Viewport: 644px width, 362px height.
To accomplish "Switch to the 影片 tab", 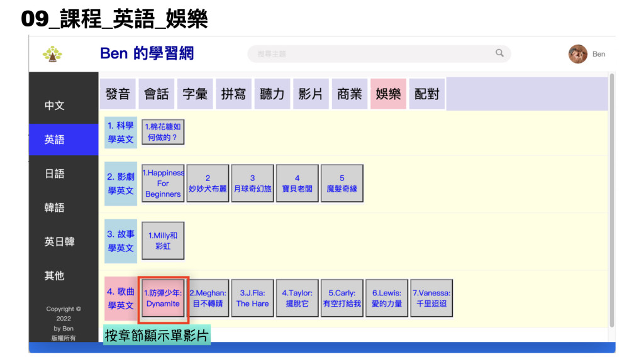I will click(x=311, y=94).
